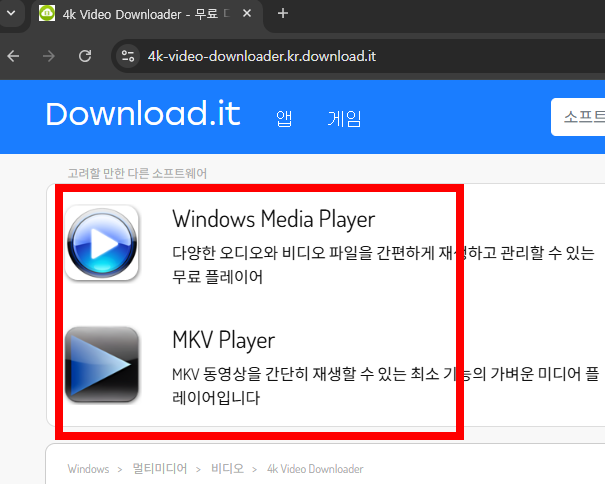The image size is (605, 484).
Task: Click 비디오 breadcrumb link
Action: pos(228,469)
